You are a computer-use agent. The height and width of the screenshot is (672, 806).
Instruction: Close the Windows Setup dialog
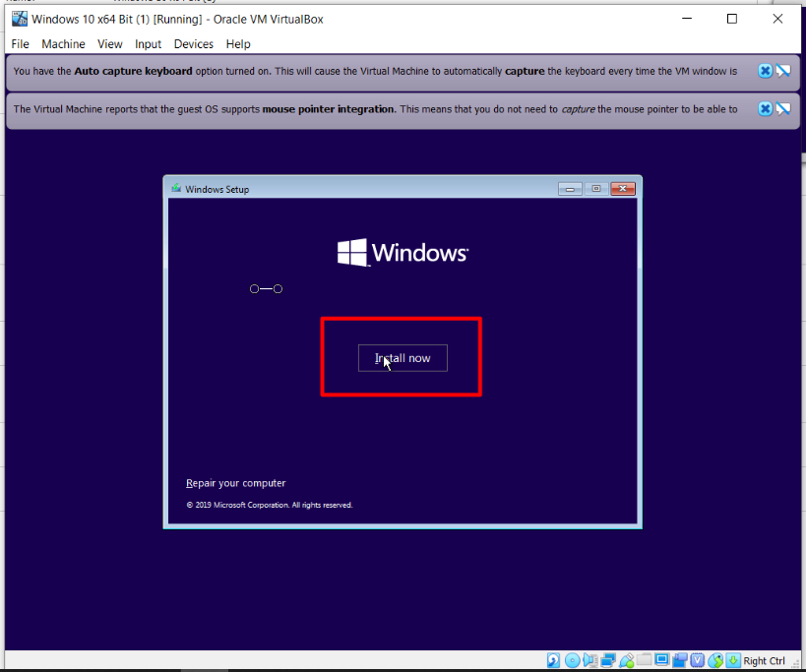(x=623, y=189)
